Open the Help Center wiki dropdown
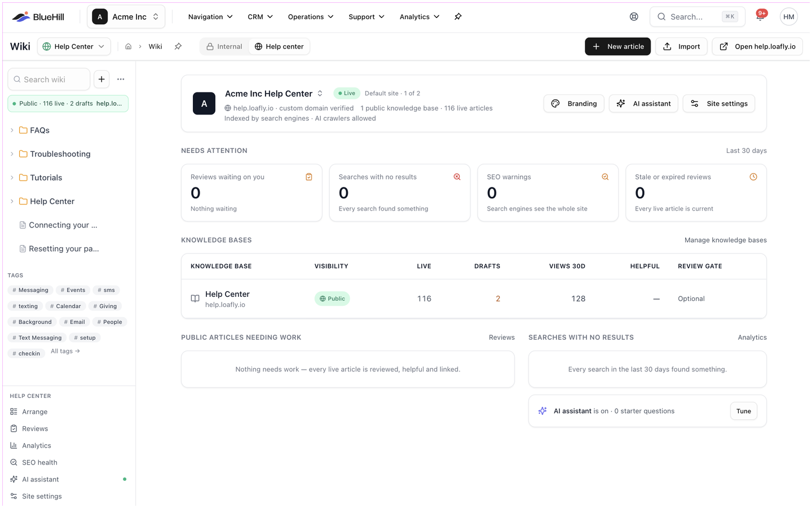 tap(74, 47)
